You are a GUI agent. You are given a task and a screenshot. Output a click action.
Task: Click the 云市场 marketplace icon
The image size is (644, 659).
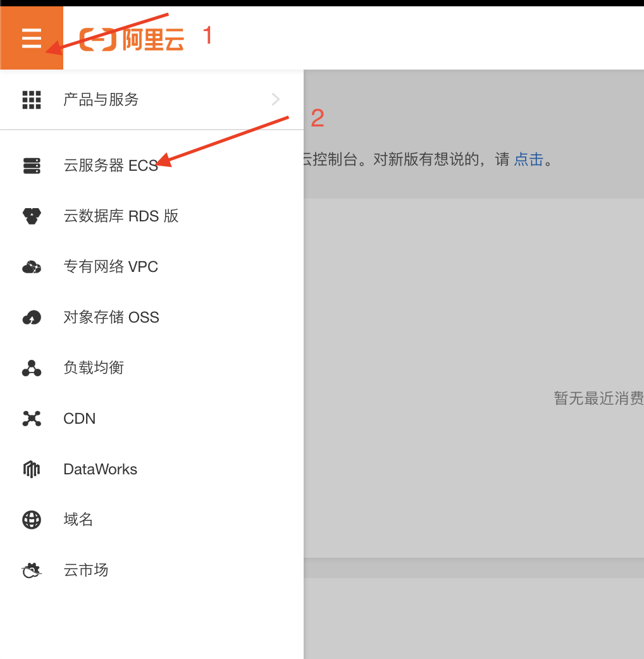click(x=32, y=570)
